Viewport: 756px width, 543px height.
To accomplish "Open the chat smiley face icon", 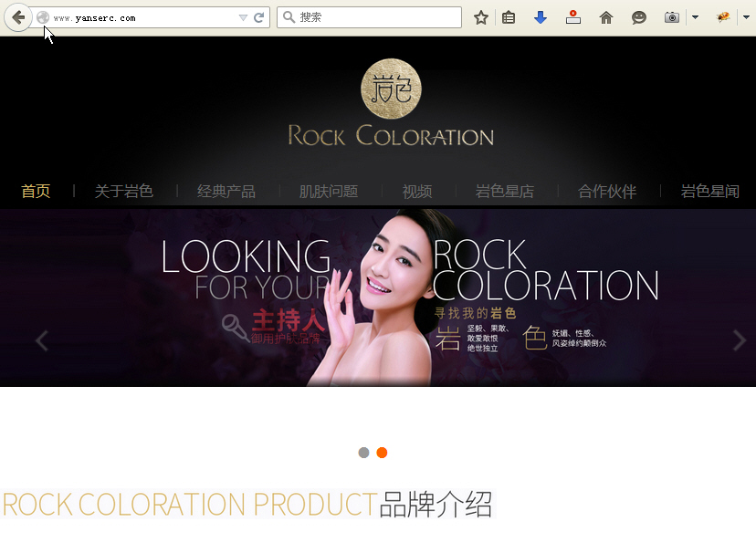I will (639, 18).
